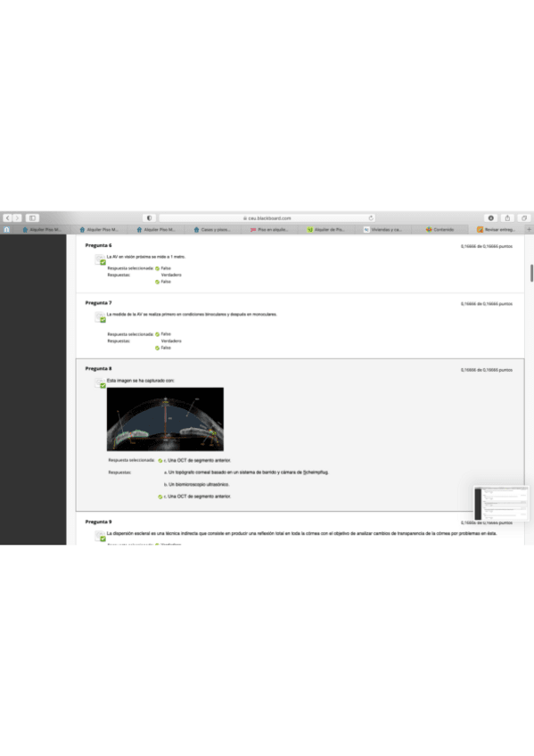534x756 pixels.
Task: Click the OCT anterior segment eye image
Action: (x=165, y=419)
